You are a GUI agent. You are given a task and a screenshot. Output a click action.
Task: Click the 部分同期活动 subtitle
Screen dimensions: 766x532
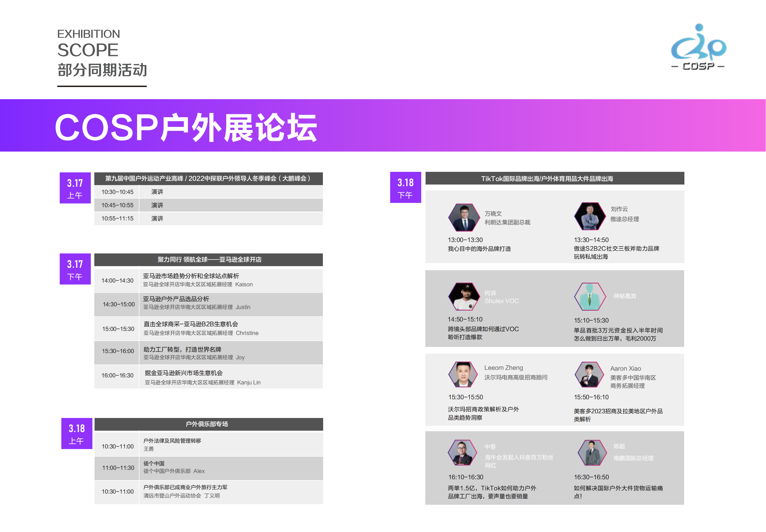102,70
